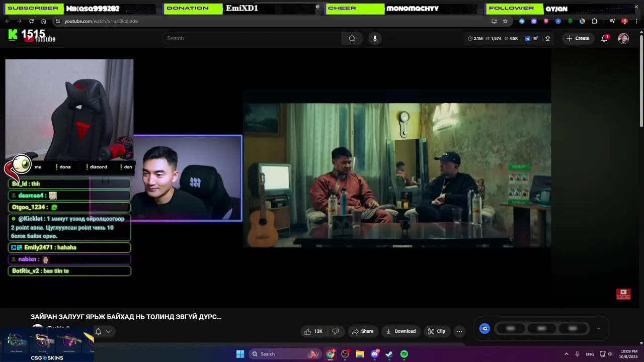Click the Subscribe watermark on the video
The height and width of the screenshot is (362, 644).
623,294
